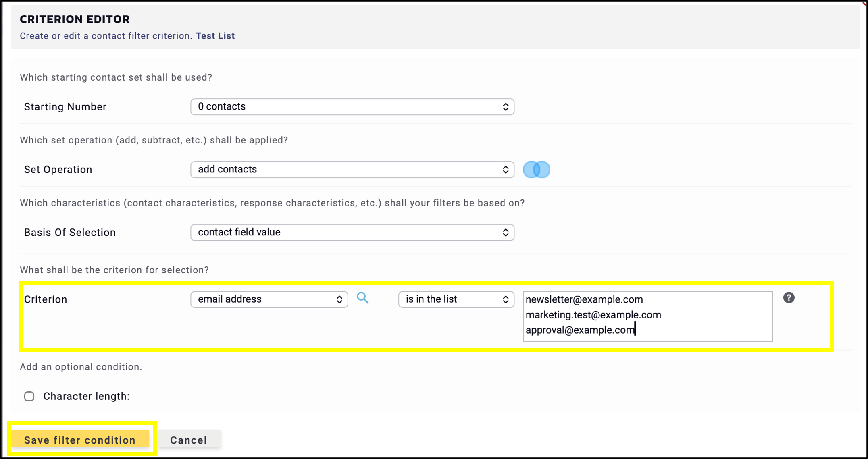Click the marketing.test@example.com line
868x459 pixels.
point(593,315)
